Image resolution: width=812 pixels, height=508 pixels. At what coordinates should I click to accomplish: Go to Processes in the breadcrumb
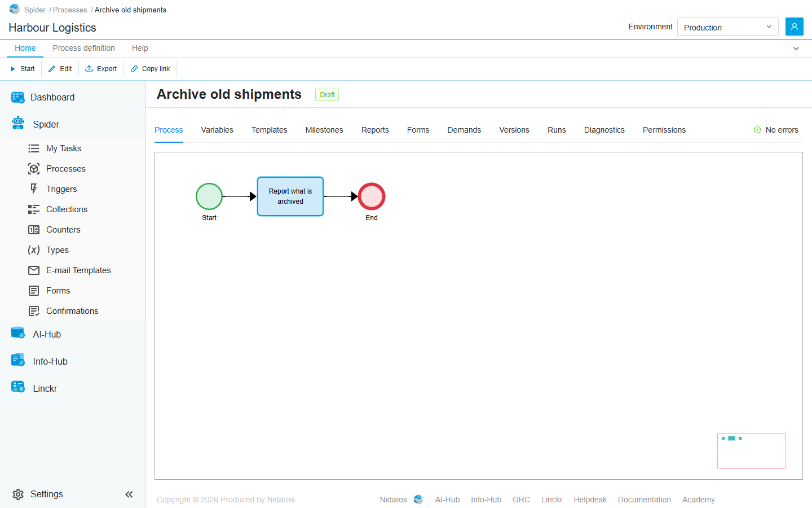pos(70,10)
